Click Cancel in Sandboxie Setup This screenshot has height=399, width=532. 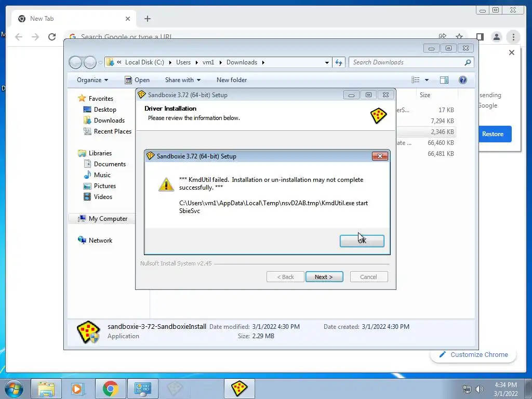[368, 277]
